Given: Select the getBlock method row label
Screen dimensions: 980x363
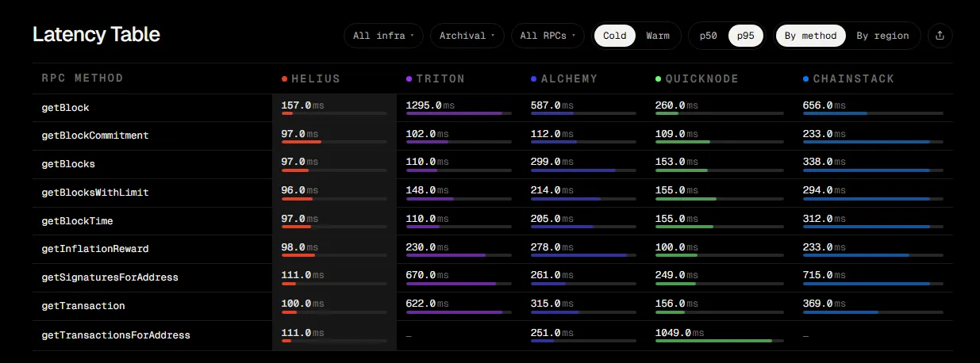Looking at the screenshot, I should [65, 107].
